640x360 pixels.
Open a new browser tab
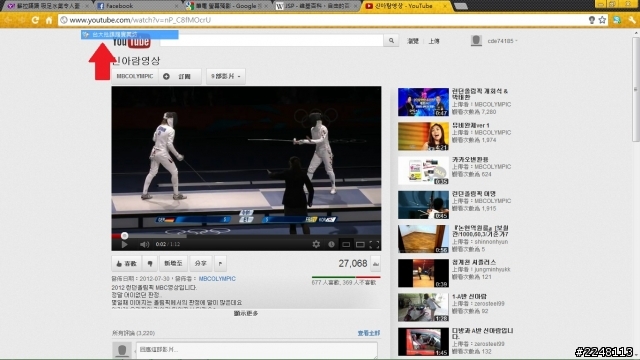[x=461, y=6]
